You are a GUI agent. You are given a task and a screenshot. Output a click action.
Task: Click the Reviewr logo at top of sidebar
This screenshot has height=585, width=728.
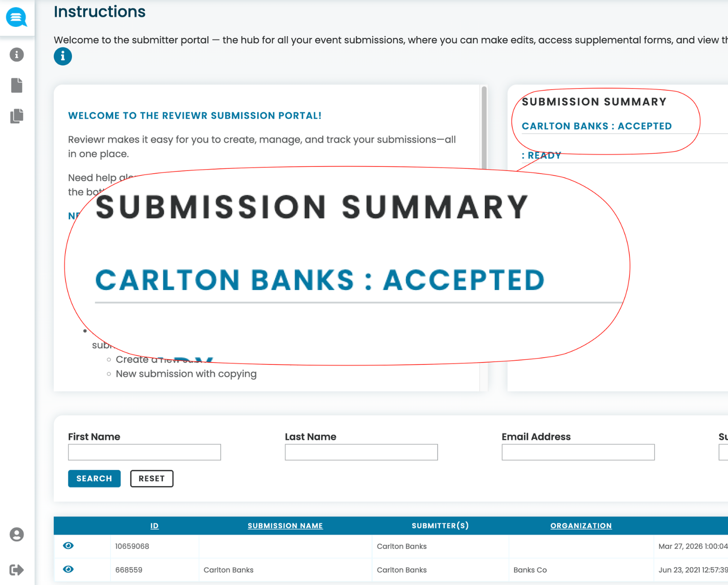click(17, 17)
